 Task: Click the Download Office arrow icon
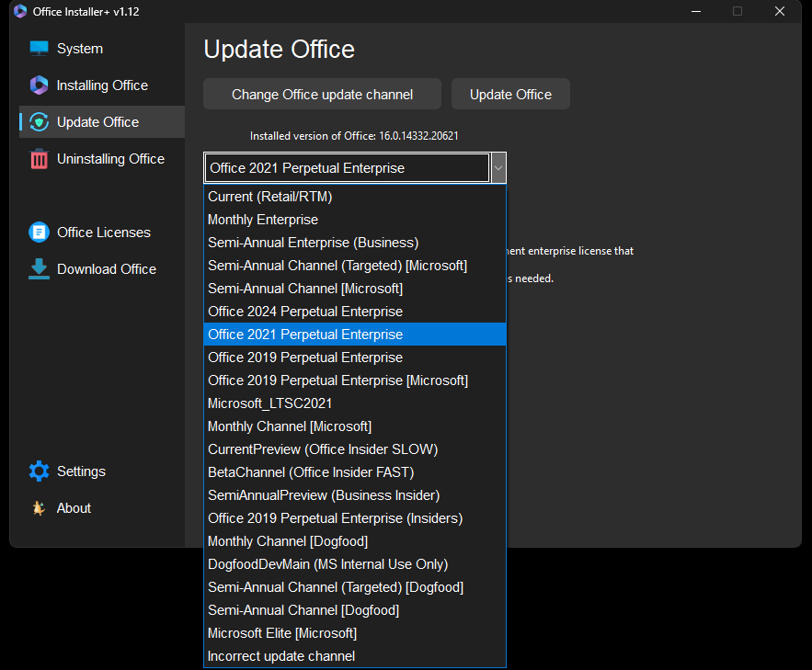[39, 269]
